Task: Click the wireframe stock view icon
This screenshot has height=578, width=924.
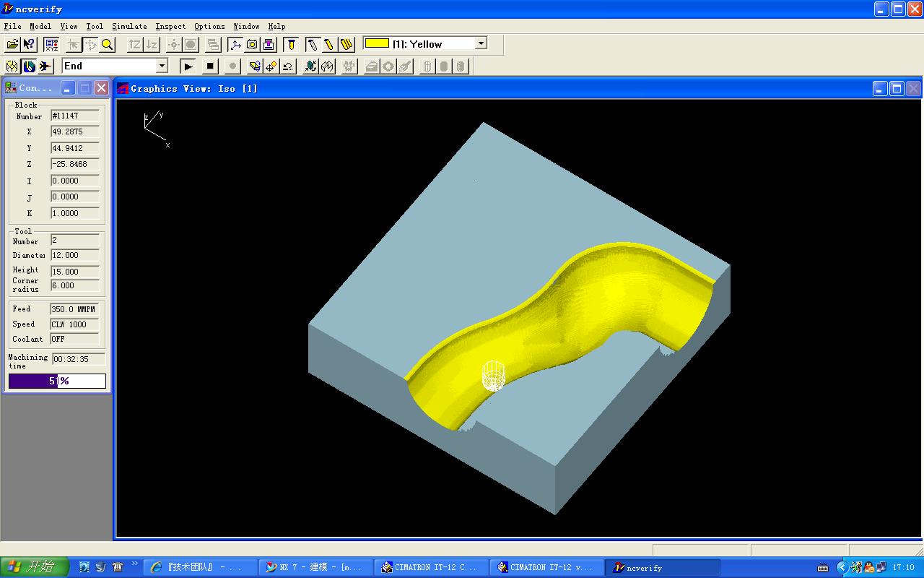Action: pyautogui.click(x=12, y=66)
